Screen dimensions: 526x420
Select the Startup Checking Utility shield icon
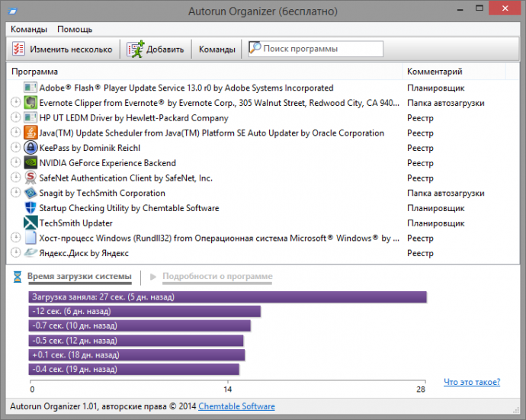coord(30,207)
